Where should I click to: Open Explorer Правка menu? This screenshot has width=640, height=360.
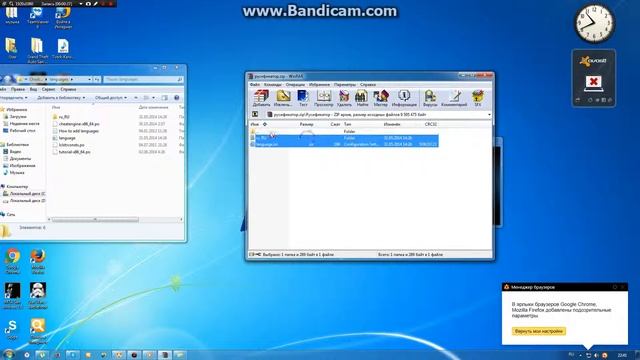click(18, 89)
